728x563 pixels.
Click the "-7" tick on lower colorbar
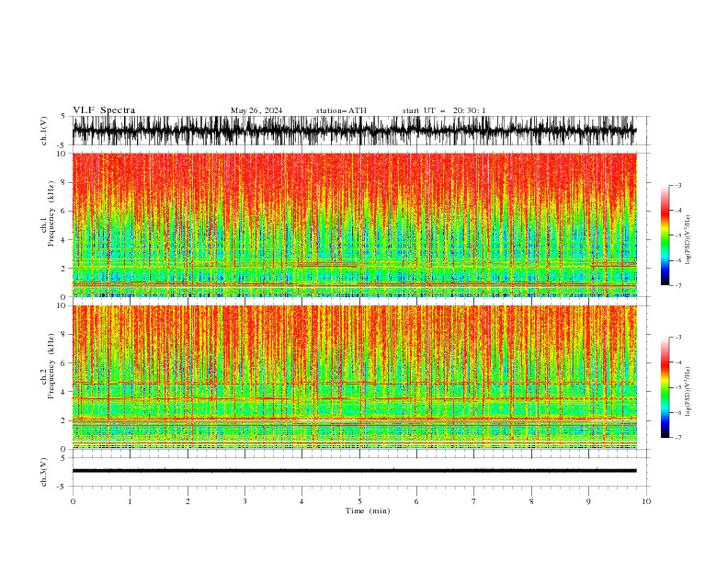pos(677,438)
